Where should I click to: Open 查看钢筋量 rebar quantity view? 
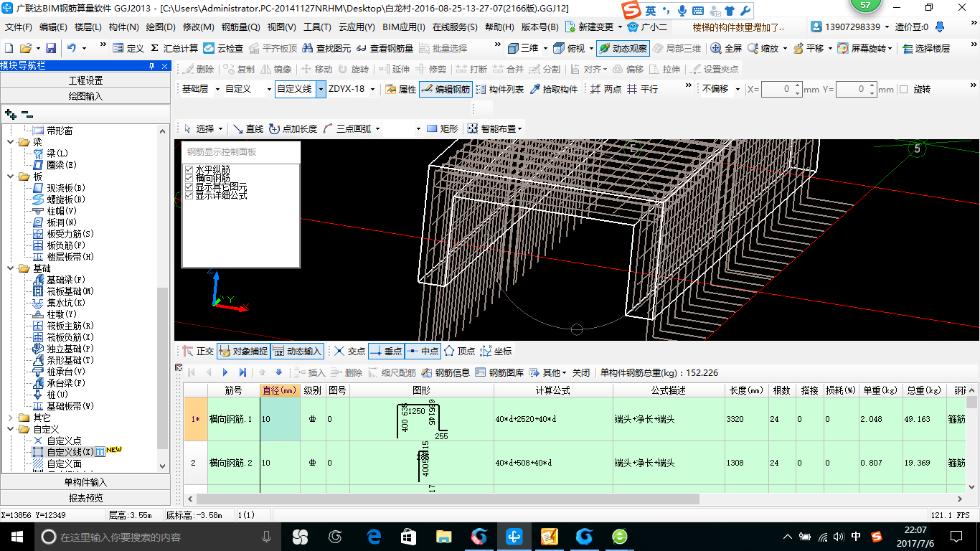tap(385, 48)
